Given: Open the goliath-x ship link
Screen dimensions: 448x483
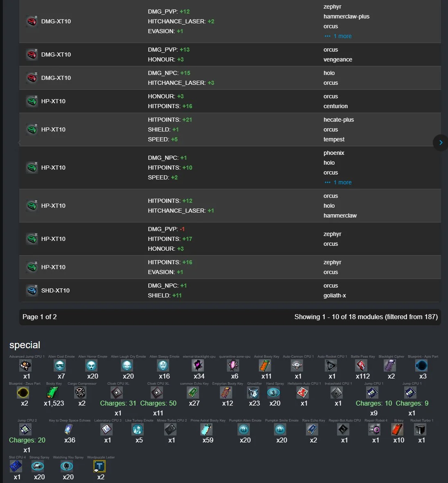Looking at the screenshot, I should point(335,295).
